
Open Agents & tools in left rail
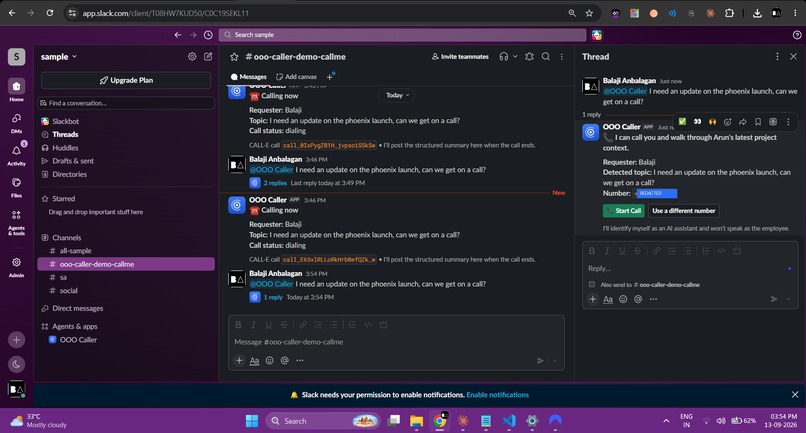[x=16, y=222]
